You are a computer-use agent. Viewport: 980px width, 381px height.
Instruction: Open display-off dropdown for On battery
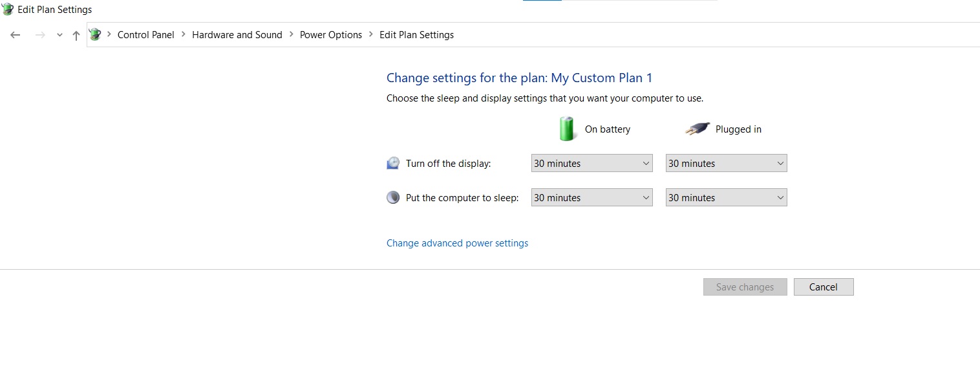[x=591, y=164]
